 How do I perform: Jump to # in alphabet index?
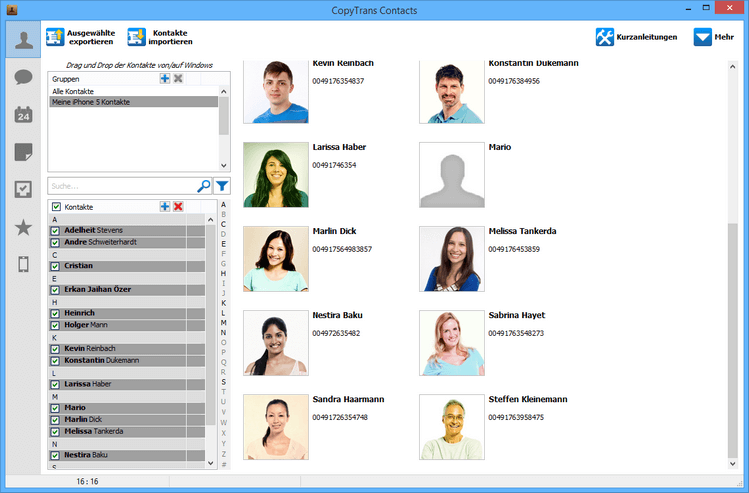[x=224, y=464]
